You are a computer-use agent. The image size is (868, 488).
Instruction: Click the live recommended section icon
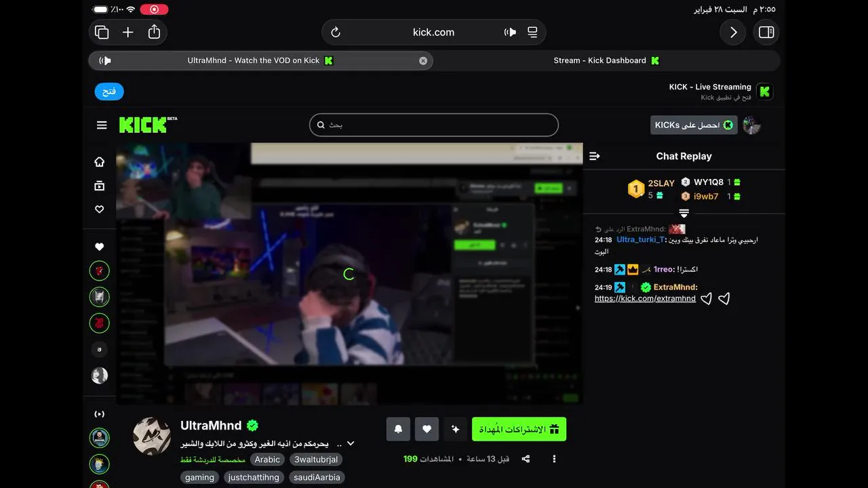[100, 413]
